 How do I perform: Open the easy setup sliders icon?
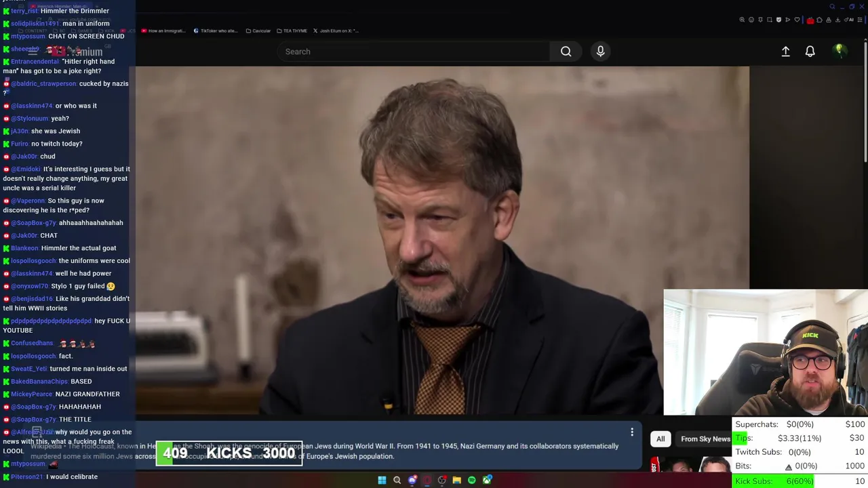[860, 20]
